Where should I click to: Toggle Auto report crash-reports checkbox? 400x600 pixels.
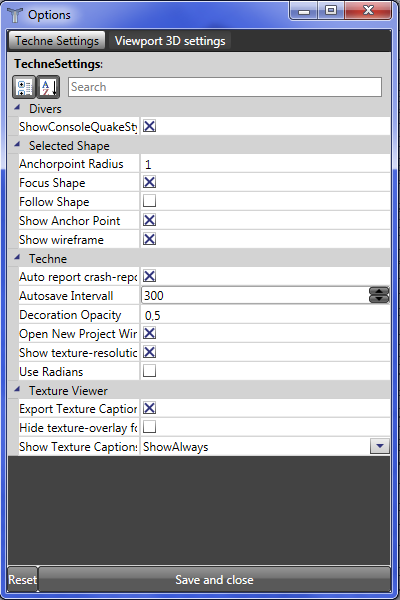tap(149, 276)
